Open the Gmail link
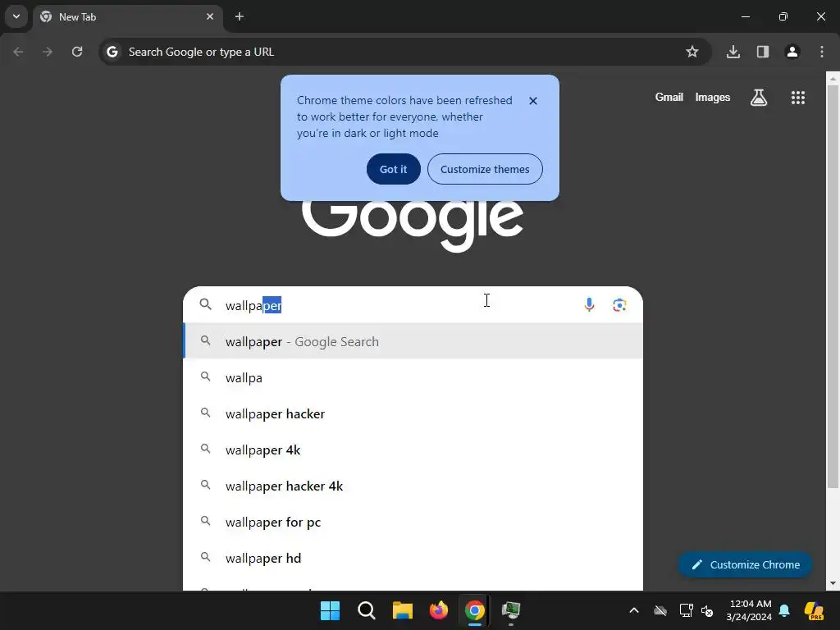 pos(669,97)
